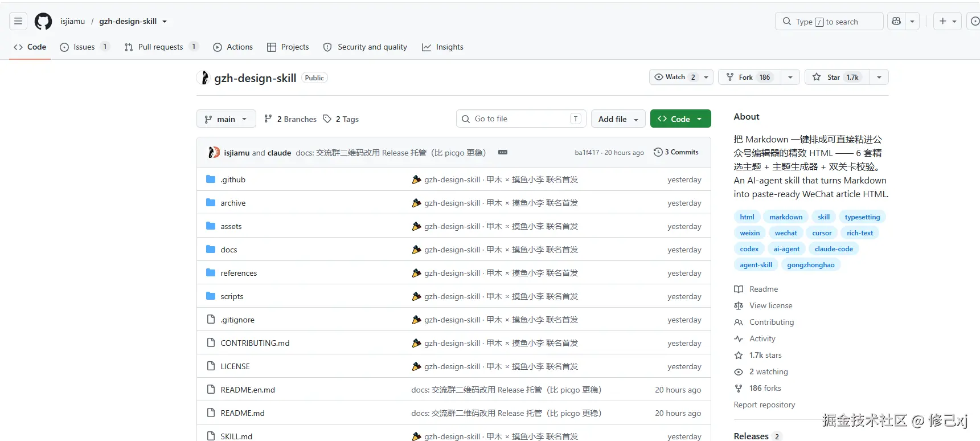Viewport: 980px width, 441px height.
Task: Open the 2 Branches link
Action: 290,119
